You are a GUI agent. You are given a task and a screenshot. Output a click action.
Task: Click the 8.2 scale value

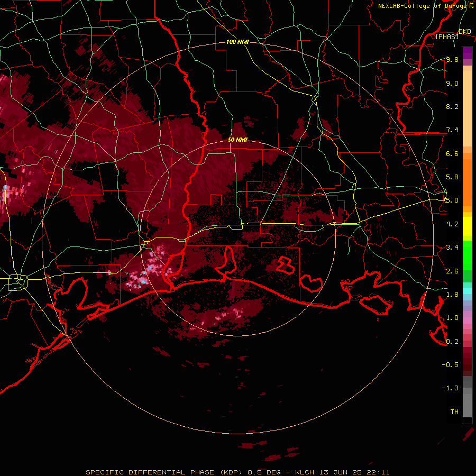[x=452, y=106]
